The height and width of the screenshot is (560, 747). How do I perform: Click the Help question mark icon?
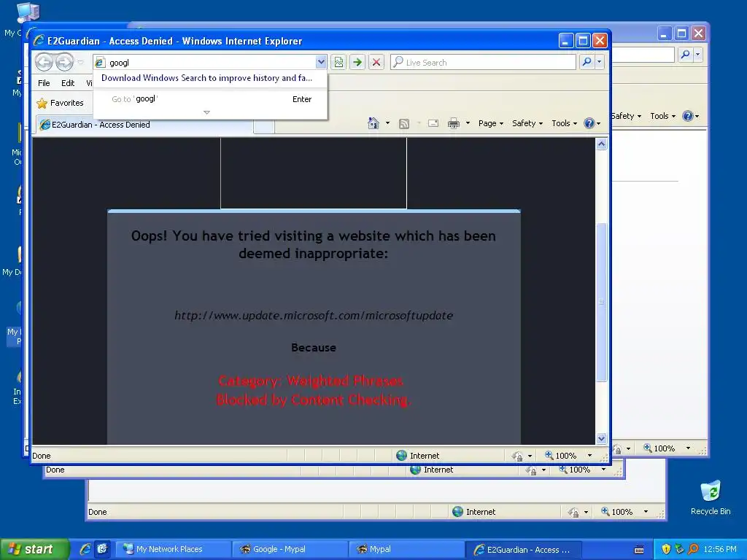point(589,123)
